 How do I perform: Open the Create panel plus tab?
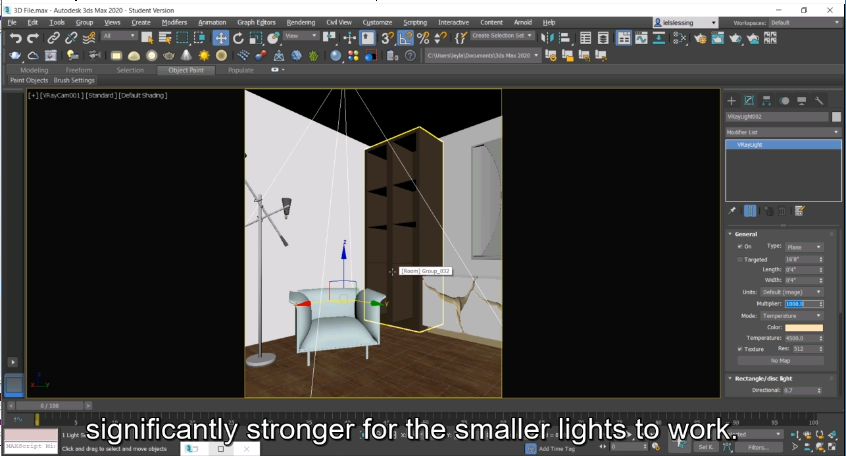click(732, 100)
